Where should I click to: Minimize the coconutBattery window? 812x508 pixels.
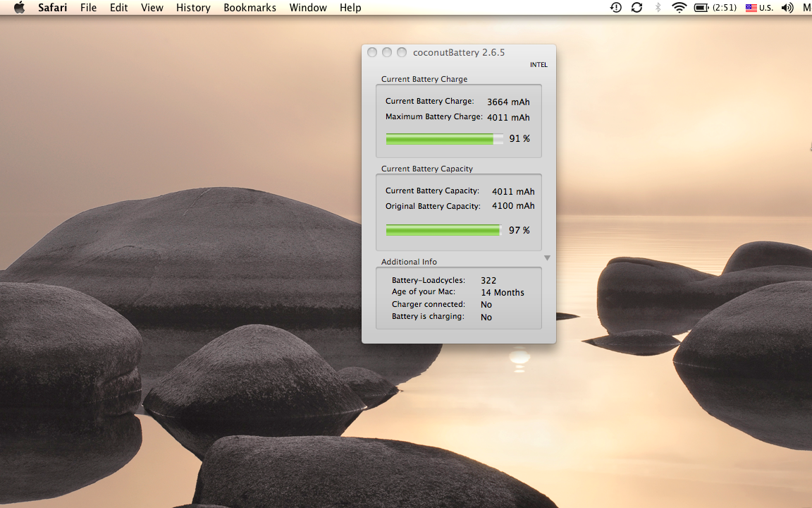point(387,52)
